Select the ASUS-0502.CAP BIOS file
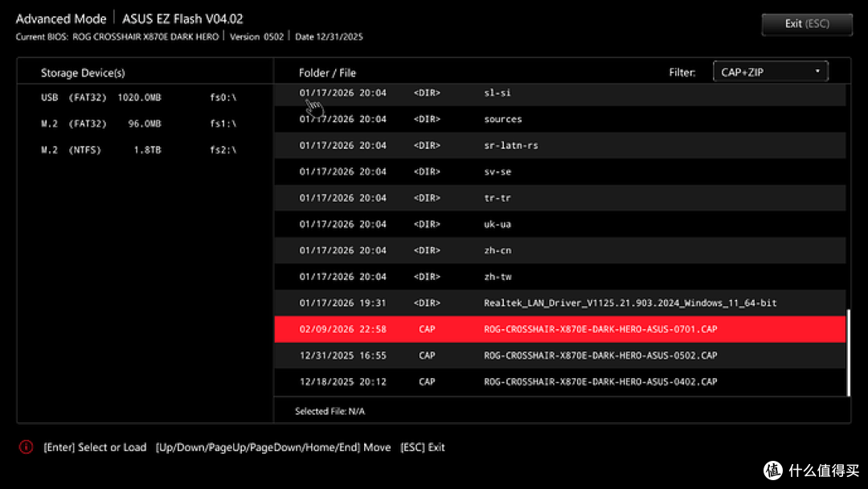The image size is (868, 489). [559, 355]
